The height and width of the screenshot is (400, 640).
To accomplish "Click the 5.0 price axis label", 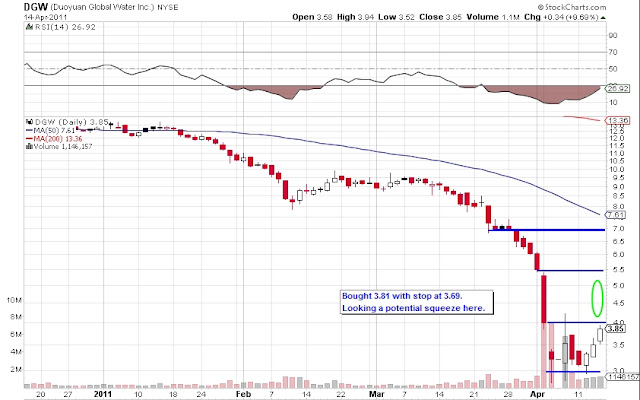I will click(618, 286).
